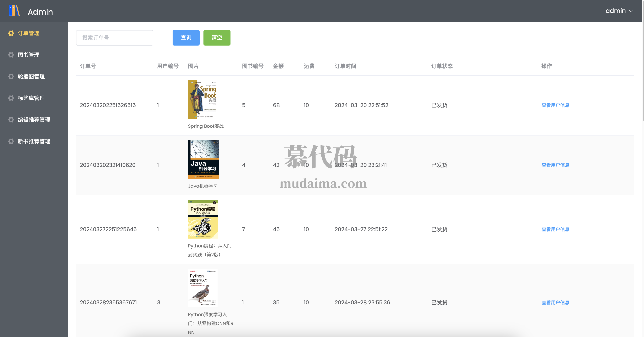Click the Spring Boot实战 cover thumbnail

pos(202,100)
